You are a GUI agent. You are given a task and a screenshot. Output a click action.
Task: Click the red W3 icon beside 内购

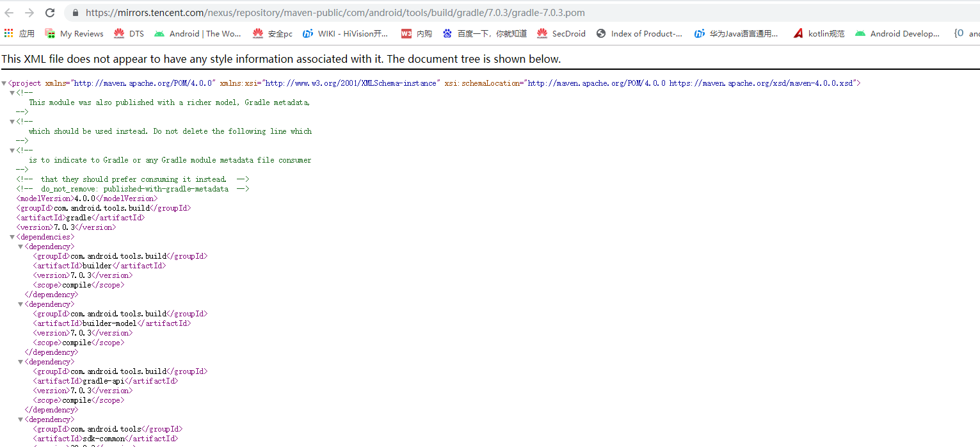(406, 33)
